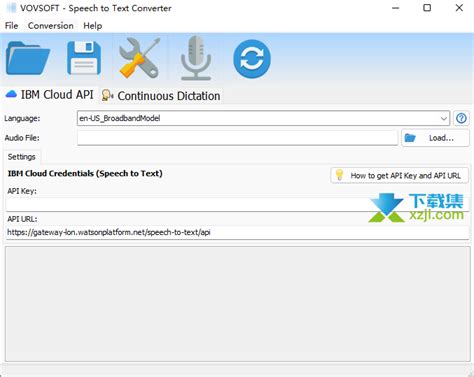474x377 pixels.
Task: Click the API URL field with watsonplatform address
Action: coord(237,233)
